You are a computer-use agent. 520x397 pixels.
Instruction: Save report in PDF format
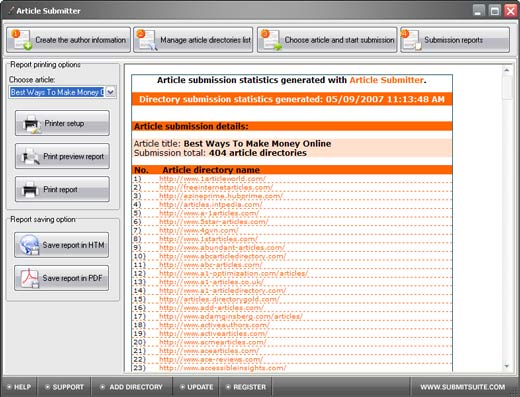coord(62,278)
